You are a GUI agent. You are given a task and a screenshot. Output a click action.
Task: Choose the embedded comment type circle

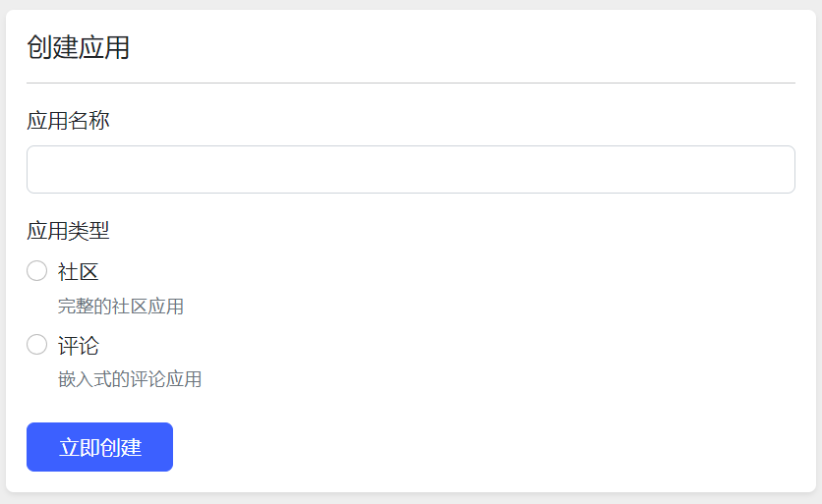[36, 345]
